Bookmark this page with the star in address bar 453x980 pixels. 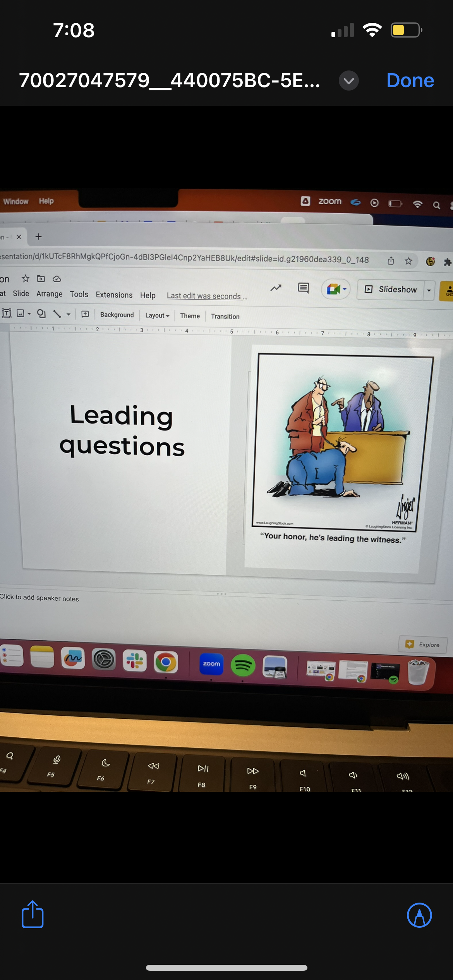(408, 261)
